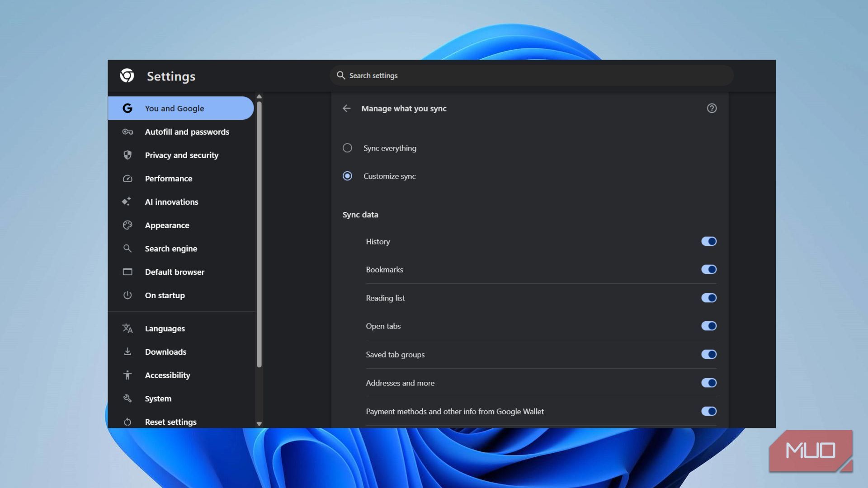The image size is (868, 488).
Task: Click the Sync data section label
Action: pos(360,215)
